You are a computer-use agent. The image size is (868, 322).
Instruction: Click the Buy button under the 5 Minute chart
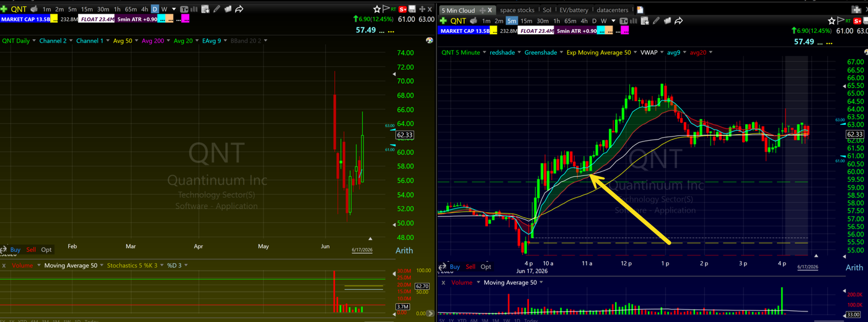[x=454, y=267]
